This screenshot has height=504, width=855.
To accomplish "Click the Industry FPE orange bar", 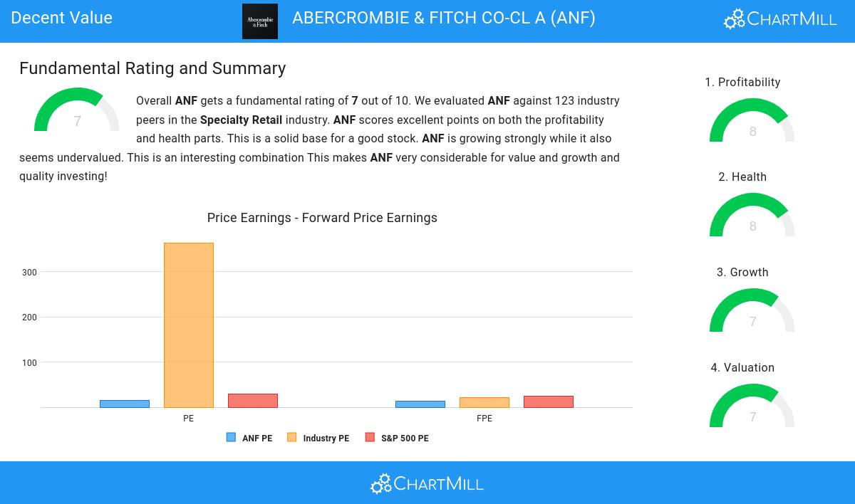I will 484,403.
